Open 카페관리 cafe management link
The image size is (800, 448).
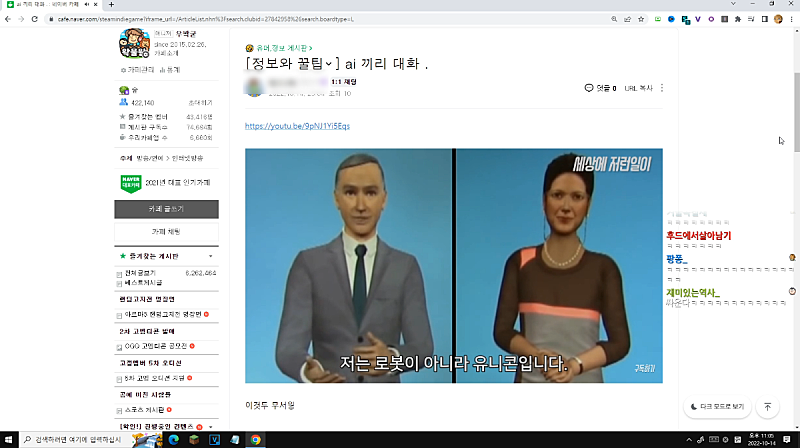137,69
